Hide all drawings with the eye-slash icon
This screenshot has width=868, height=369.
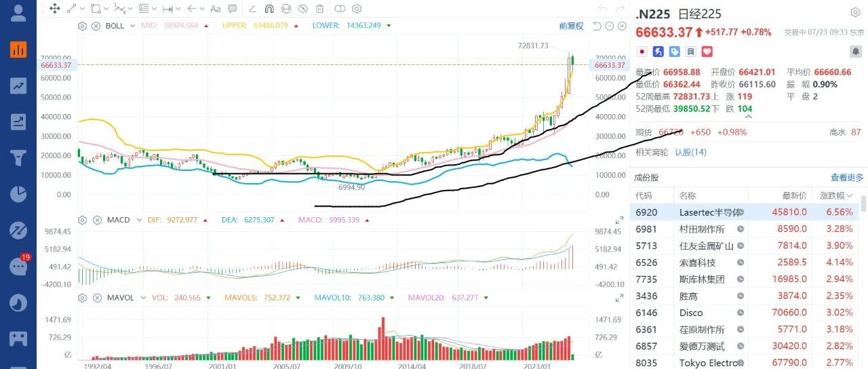click(x=303, y=9)
